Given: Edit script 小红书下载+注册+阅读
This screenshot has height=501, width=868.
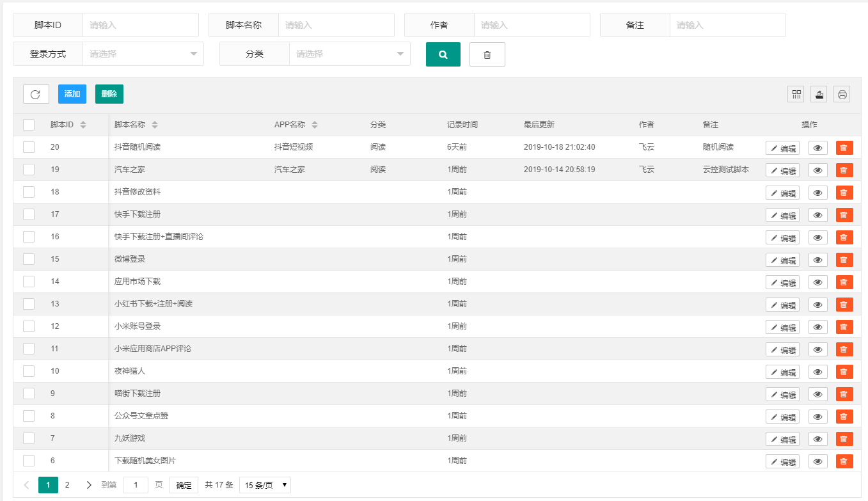Looking at the screenshot, I should (783, 305).
